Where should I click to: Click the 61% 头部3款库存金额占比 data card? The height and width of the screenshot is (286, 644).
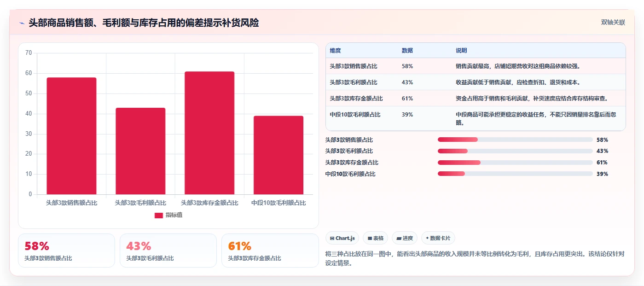pyautogui.click(x=270, y=251)
